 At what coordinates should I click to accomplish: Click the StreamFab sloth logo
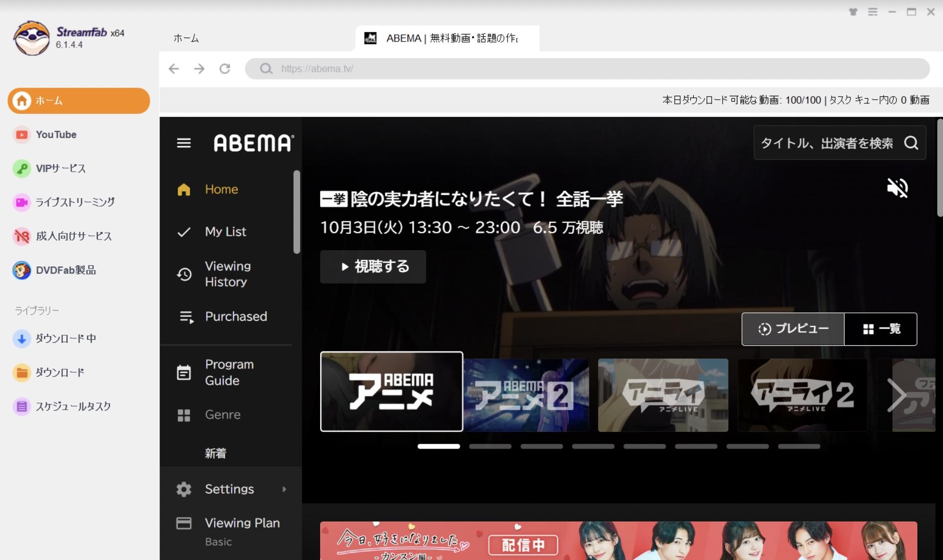click(x=31, y=38)
